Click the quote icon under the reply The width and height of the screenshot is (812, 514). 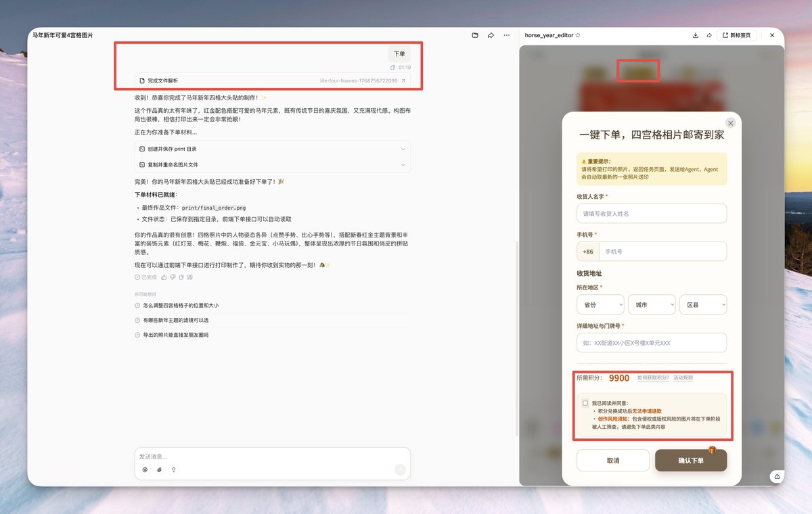[x=190, y=277]
